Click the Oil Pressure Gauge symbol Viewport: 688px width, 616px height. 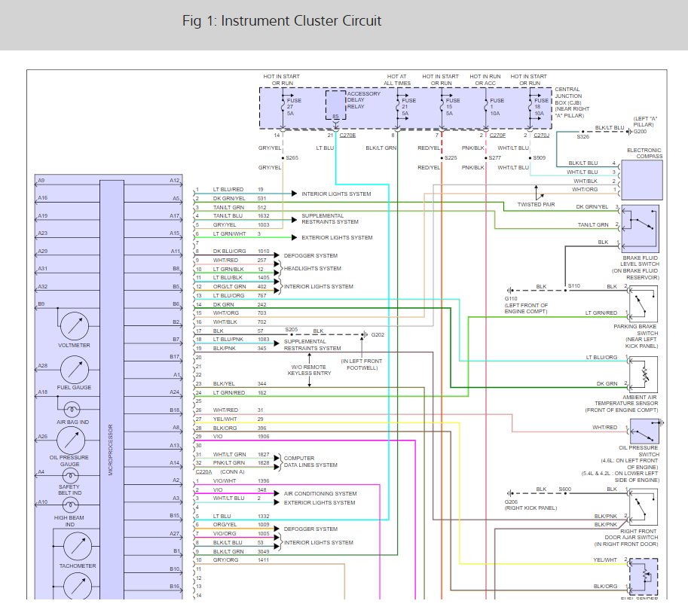coord(70,440)
